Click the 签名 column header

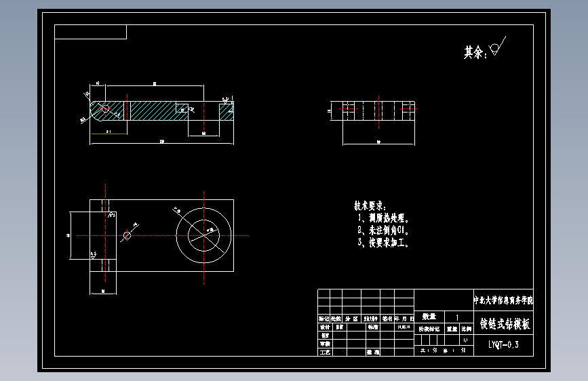coord(387,319)
